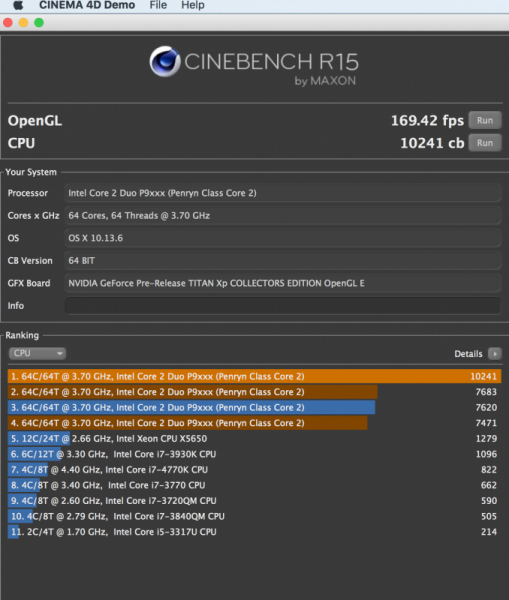Open the Apple menu
509x600 pixels.
(x=18, y=5)
